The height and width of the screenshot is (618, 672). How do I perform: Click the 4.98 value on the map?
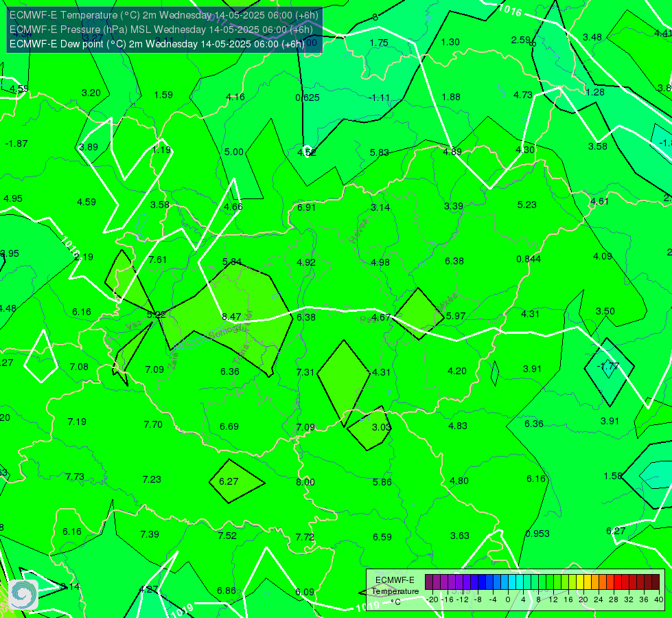click(x=380, y=262)
